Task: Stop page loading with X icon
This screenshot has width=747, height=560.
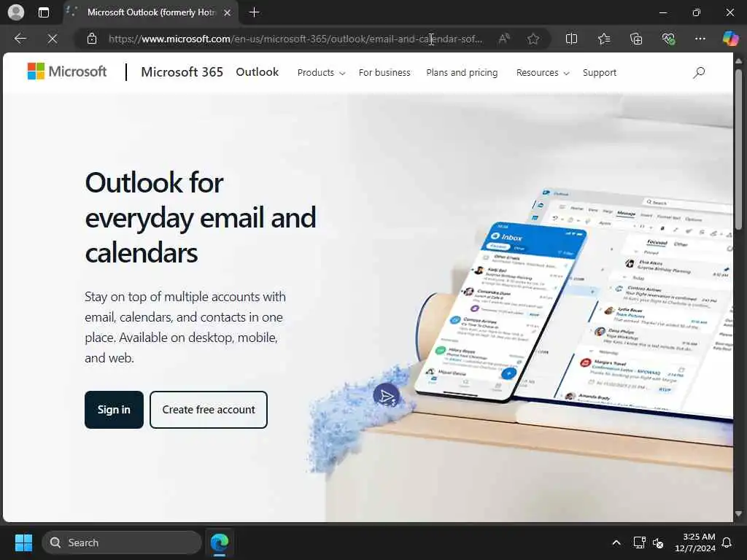Action: pos(53,39)
